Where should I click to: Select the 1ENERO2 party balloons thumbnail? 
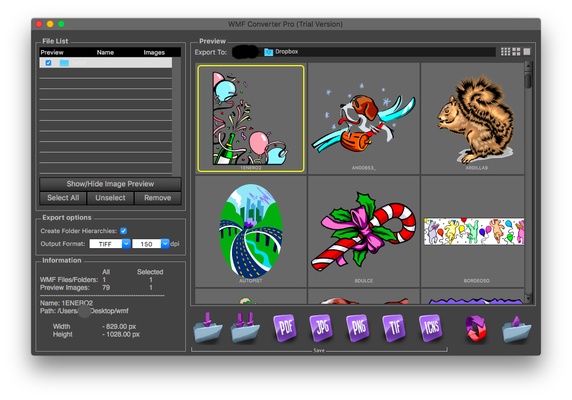pos(251,118)
